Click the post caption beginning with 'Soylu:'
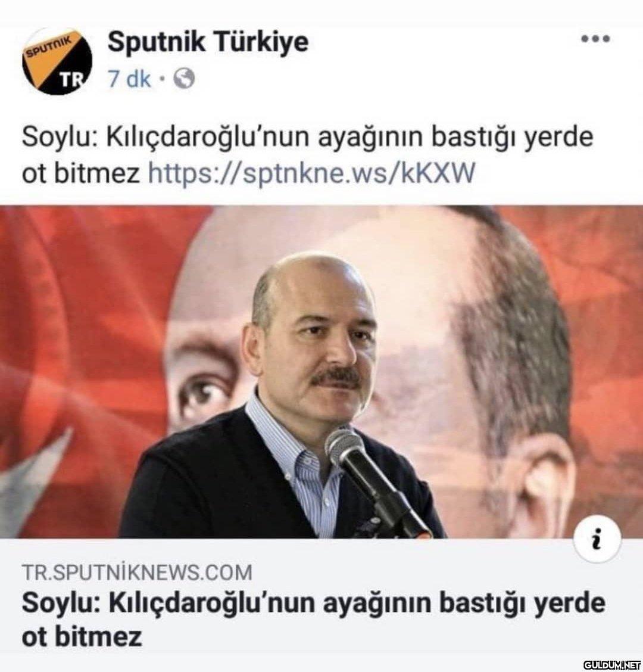This screenshot has width=643, height=672. tap(307, 155)
